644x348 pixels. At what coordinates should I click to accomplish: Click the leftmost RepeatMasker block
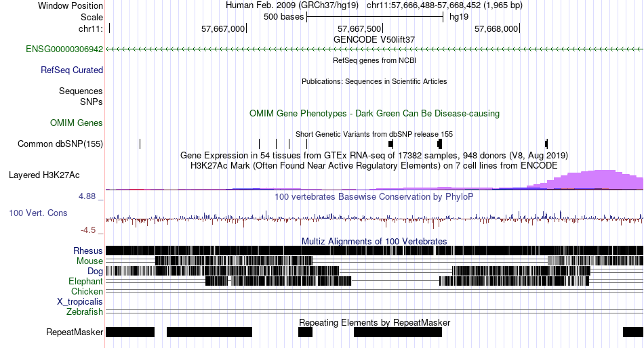click(x=130, y=332)
